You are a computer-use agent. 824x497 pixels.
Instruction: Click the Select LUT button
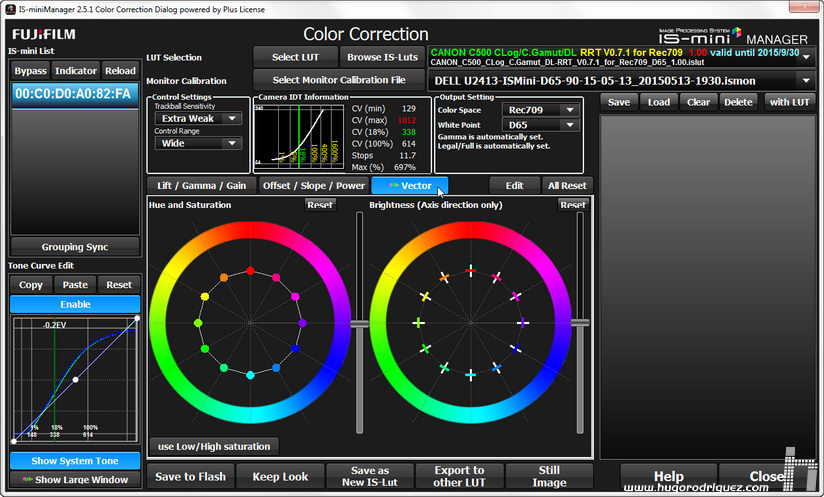click(295, 57)
